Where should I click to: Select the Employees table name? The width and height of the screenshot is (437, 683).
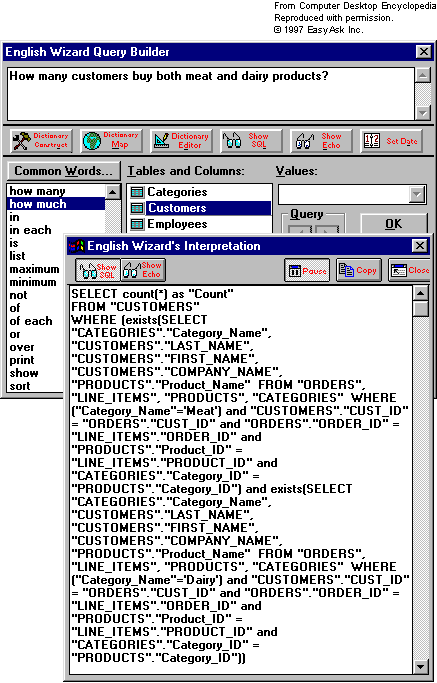click(177, 224)
